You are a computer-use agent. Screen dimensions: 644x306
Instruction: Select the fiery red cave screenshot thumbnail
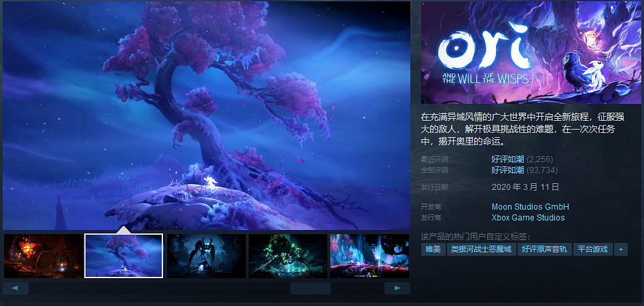pos(43,256)
